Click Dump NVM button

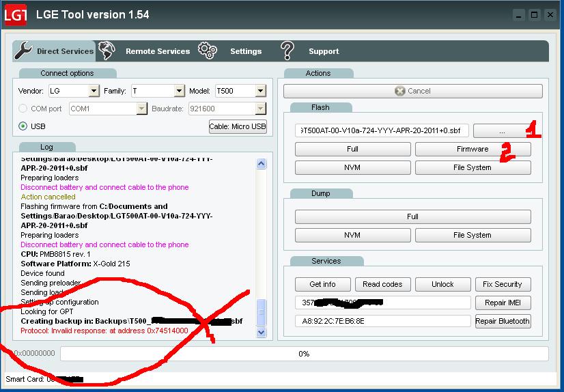[352, 235]
